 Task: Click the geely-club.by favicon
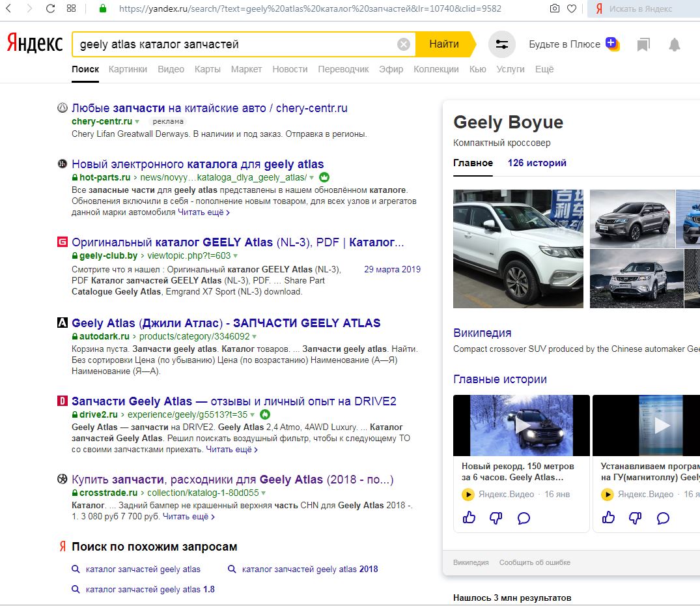63,242
